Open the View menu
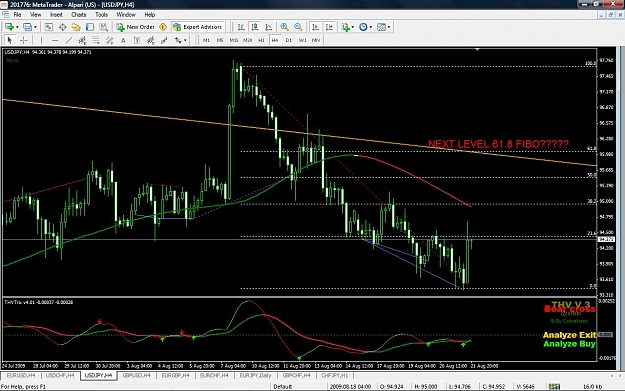Screen dimensions: 625x391 point(35,15)
